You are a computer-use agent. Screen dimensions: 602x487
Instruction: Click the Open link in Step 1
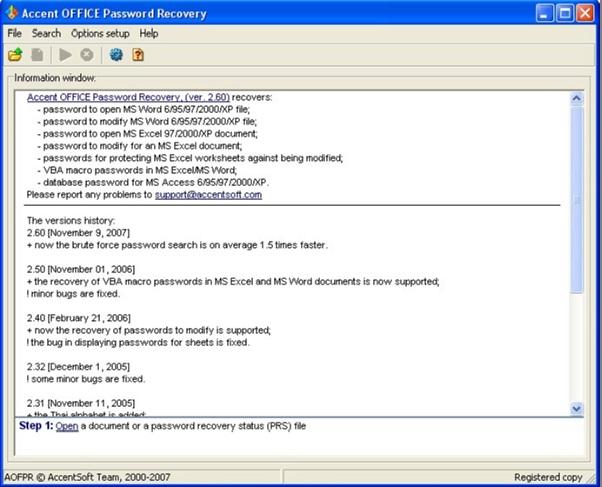click(x=67, y=426)
